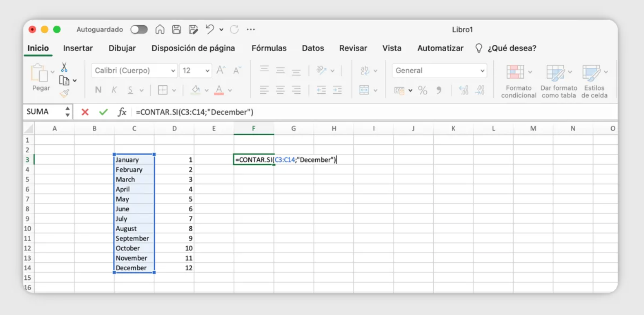Toggle bold N formatting
644x315 pixels.
[98, 90]
